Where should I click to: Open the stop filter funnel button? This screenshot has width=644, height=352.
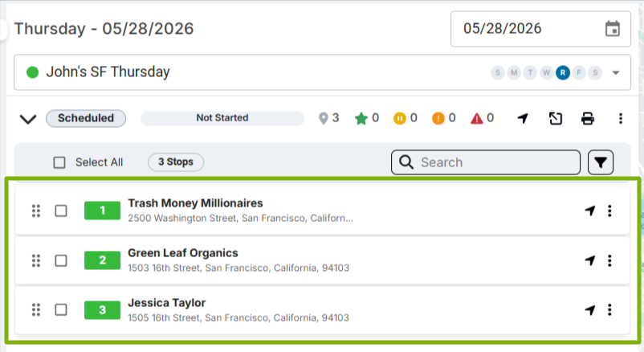pyautogui.click(x=601, y=162)
